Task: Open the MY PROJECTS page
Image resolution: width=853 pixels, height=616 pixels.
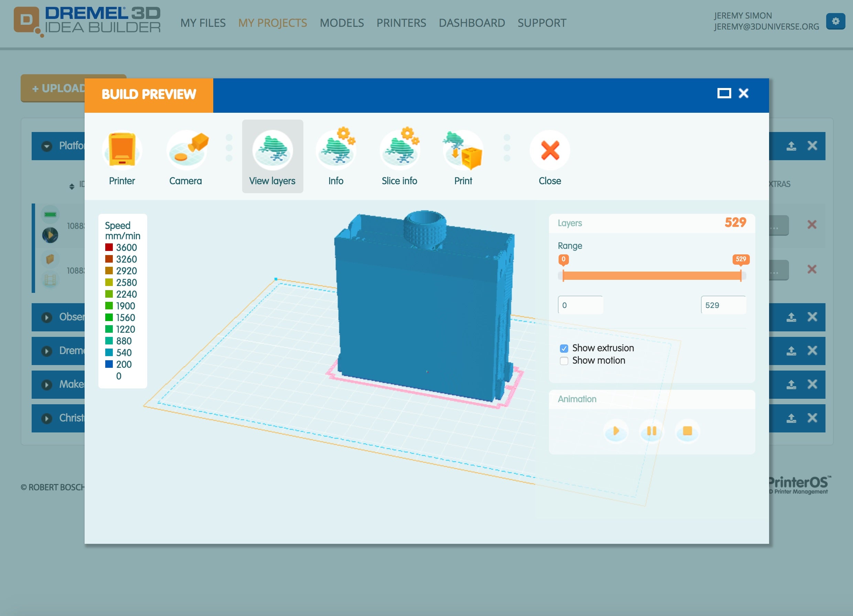Action: pyautogui.click(x=273, y=23)
